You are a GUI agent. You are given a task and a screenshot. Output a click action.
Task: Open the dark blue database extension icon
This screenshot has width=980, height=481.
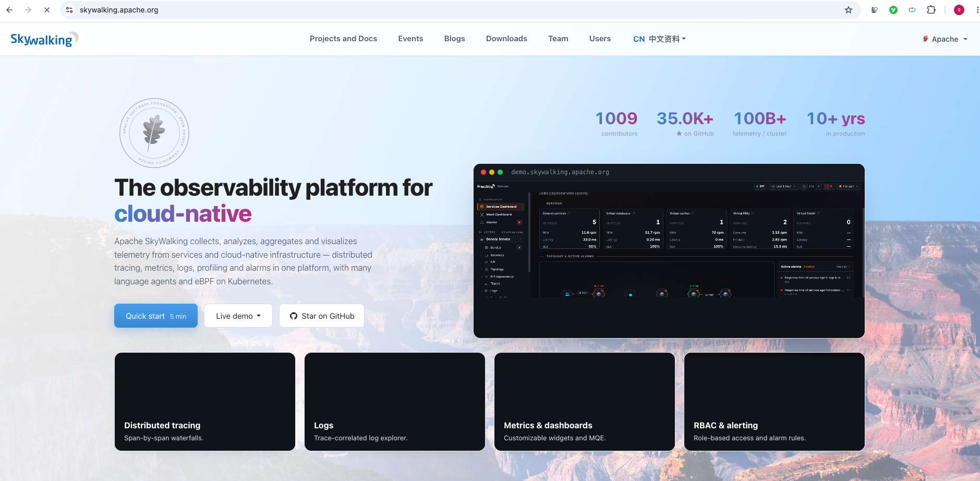[875, 10]
